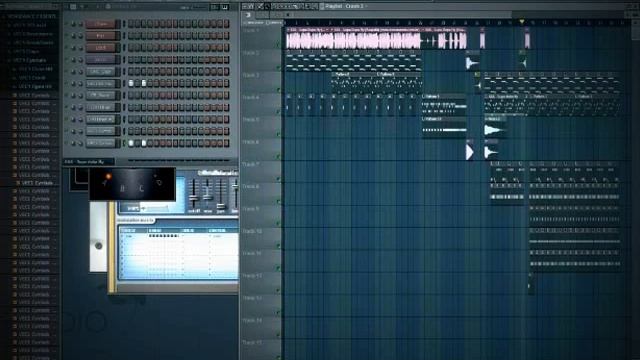Click the orange dot icon in black overlay
The height and width of the screenshot is (360, 640).
click(x=108, y=177)
